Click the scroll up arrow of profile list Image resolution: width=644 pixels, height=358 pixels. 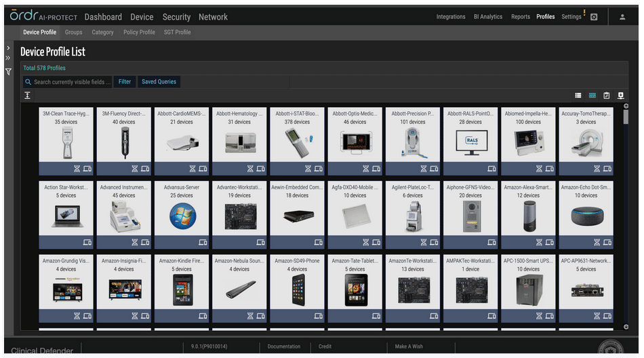(626, 106)
